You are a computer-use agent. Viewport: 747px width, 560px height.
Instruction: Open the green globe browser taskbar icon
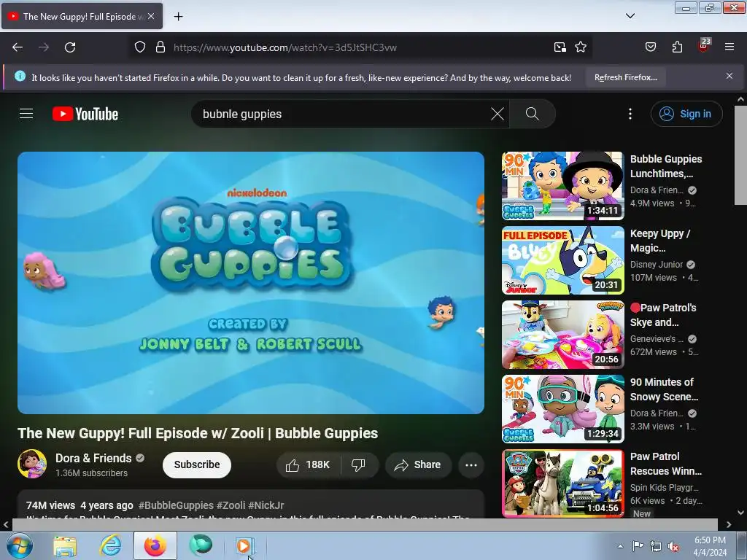click(x=201, y=545)
